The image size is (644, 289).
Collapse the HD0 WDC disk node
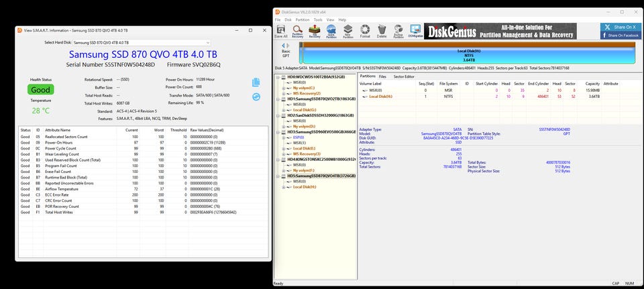coord(278,76)
